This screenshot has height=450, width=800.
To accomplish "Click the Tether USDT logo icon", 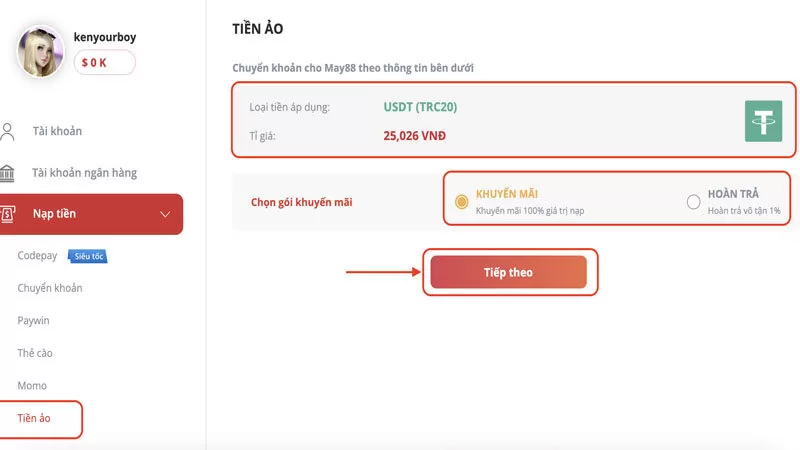I will click(764, 121).
